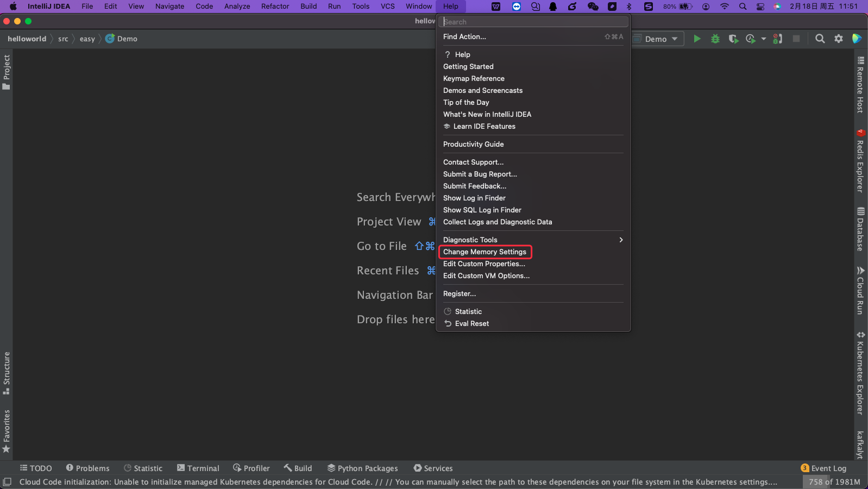The height and width of the screenshot is (489, 868).
Task: Open IDE settings gear icon in toolbar
Action: (x=839, y=39)
